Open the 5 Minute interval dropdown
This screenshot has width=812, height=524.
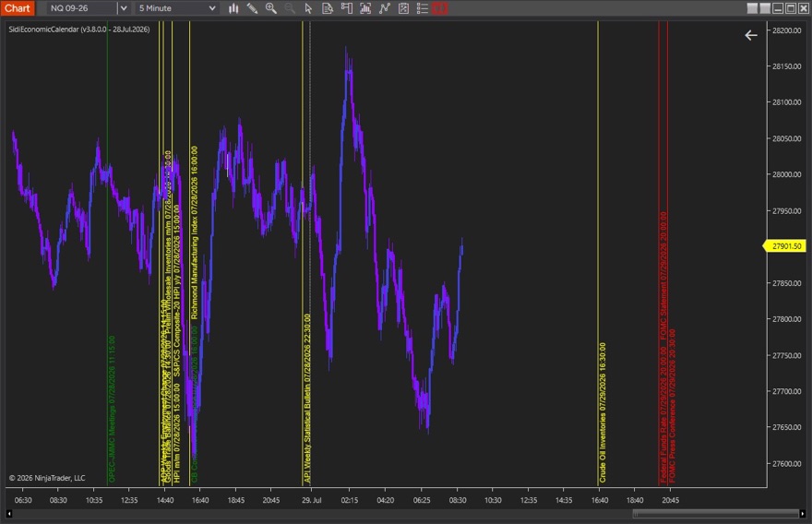tap(176, 8)
